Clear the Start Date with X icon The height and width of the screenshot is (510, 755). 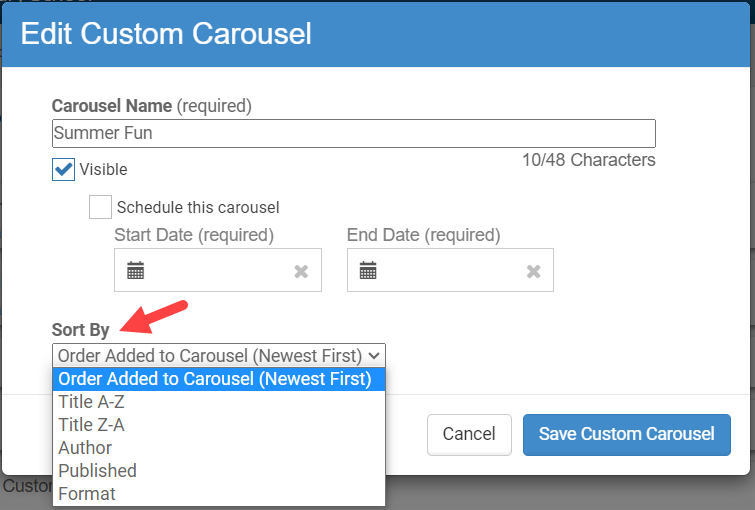click(301, 272)
